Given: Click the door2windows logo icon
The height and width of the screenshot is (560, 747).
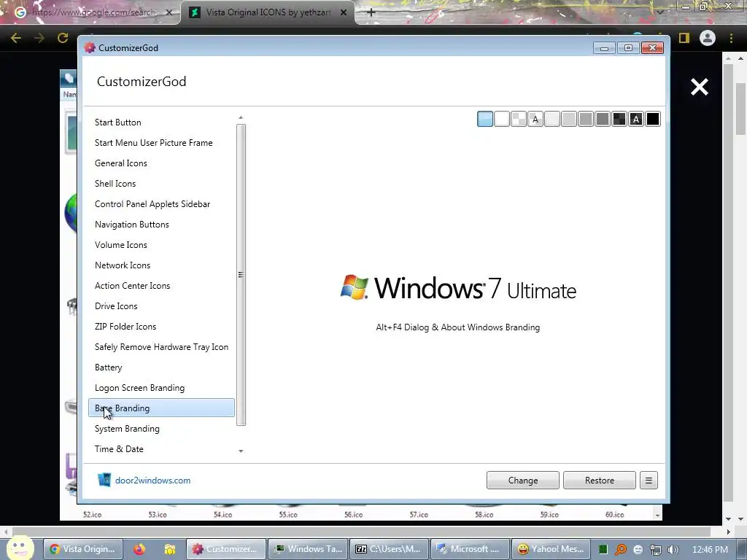Looking at the screenshot, I should [104, 480].
